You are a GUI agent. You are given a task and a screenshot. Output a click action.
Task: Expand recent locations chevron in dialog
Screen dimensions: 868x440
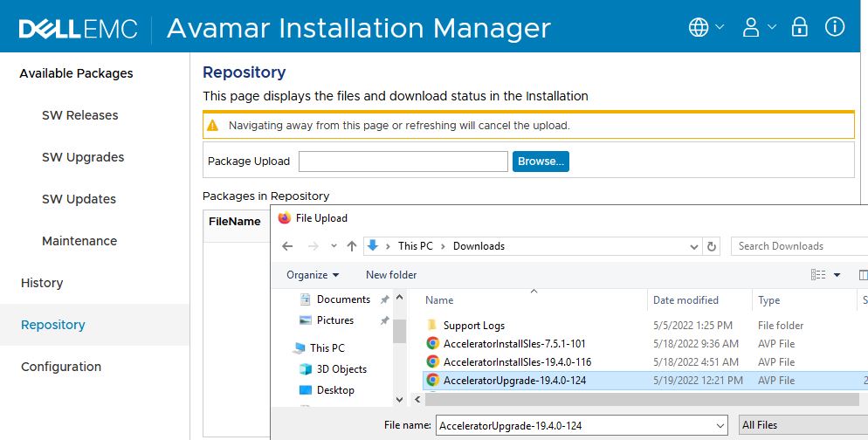point(333,246)
